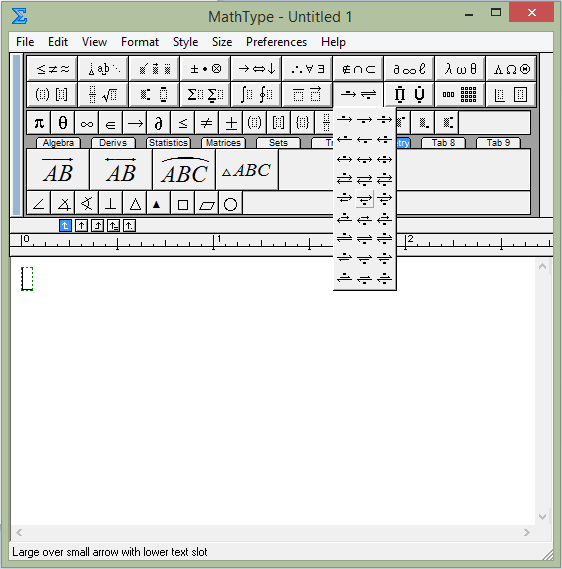This screenshot has width=562, height=569.
Task: Open the fence templates palette
Action: 52,94
